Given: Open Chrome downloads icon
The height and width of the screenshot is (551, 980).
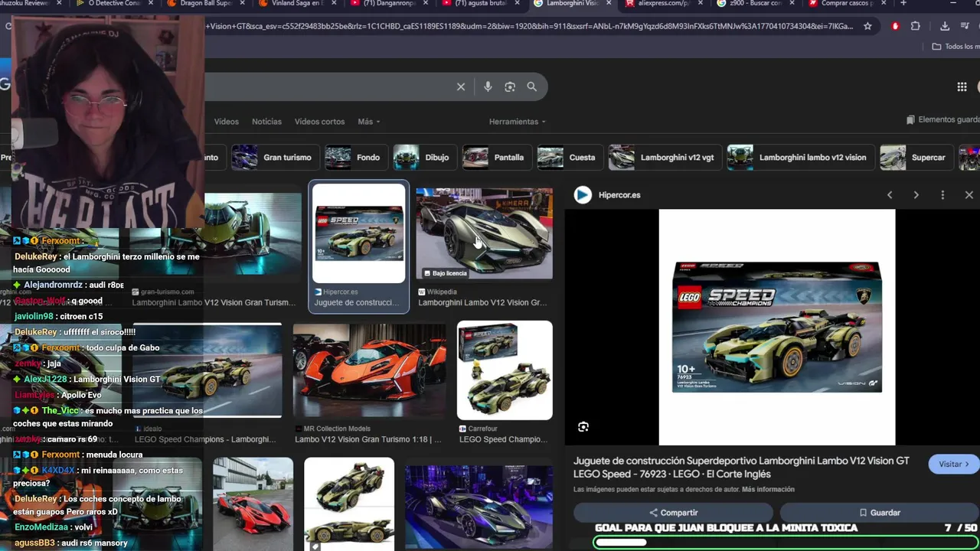Looking at the screenshot, I should pyautogui.click(x=945, y=26).
